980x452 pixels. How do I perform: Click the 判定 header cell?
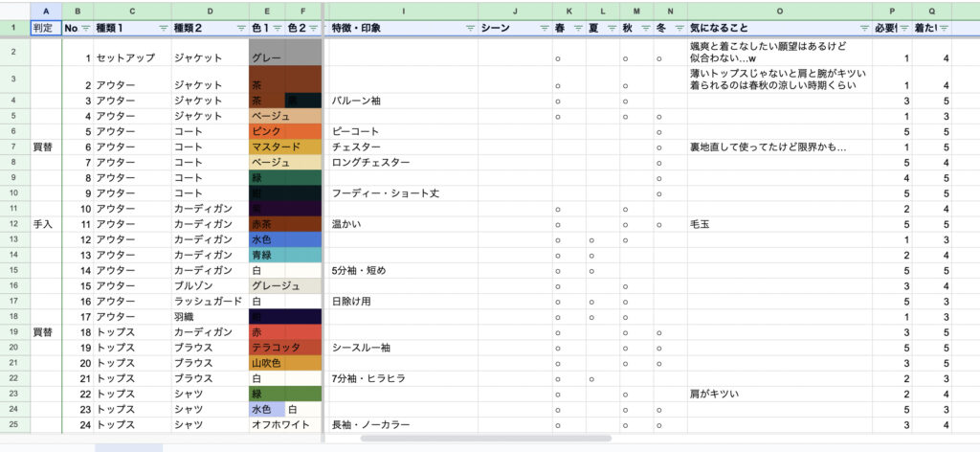(44, 29)
